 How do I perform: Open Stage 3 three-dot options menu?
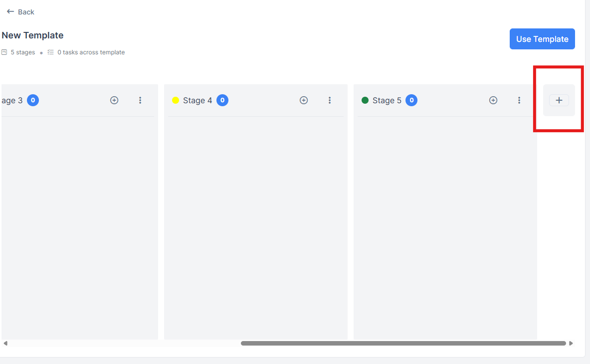pos(140,100)
